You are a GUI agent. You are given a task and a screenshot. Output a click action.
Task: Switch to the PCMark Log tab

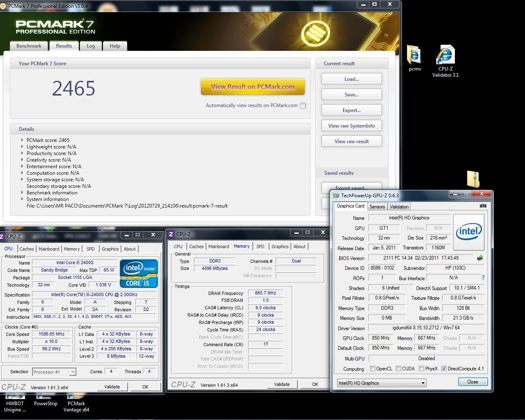pyautogui.click(x=91, y=46)
